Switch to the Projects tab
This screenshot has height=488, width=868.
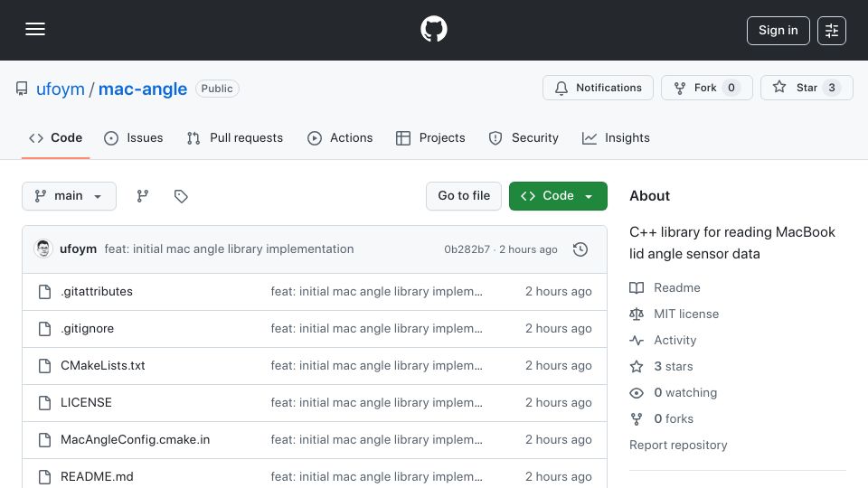pos(430,137)
